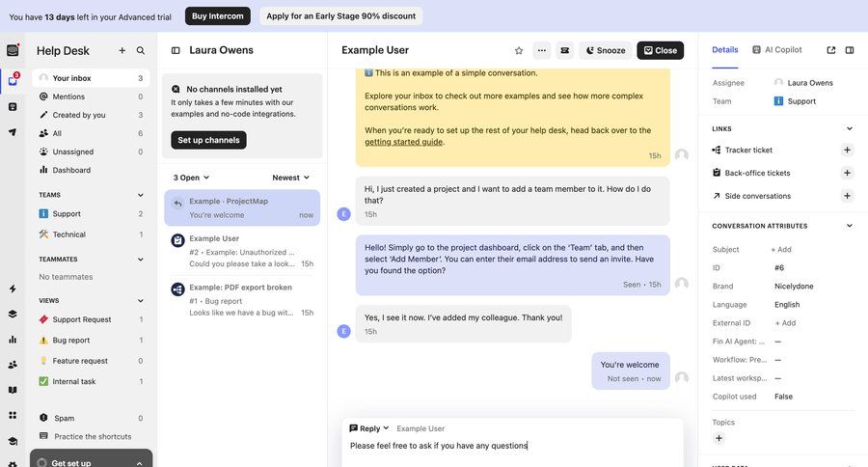
Task: Switch to the Details tab
Action: click(x=724, y=50)
